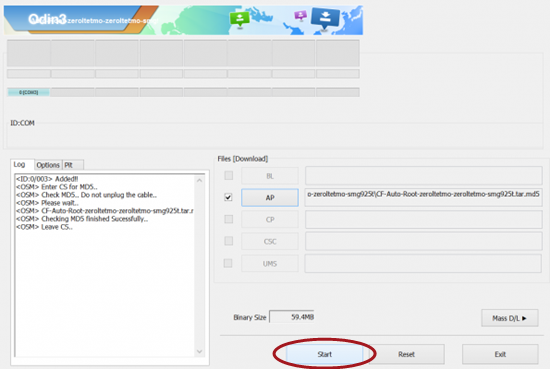
Task: Click 'Enter CS for MD5..' log line
Action: [57, 187]
